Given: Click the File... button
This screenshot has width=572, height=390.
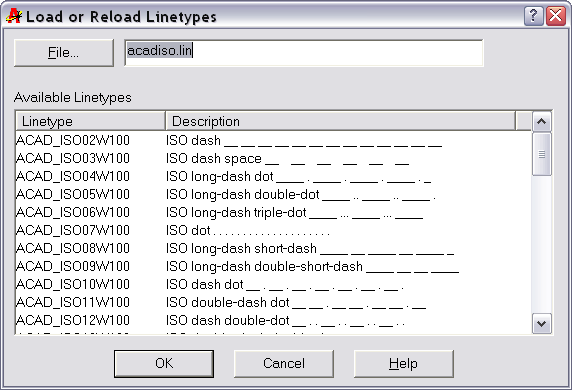Looking at the screenshot, I should [x=64, y=53].
